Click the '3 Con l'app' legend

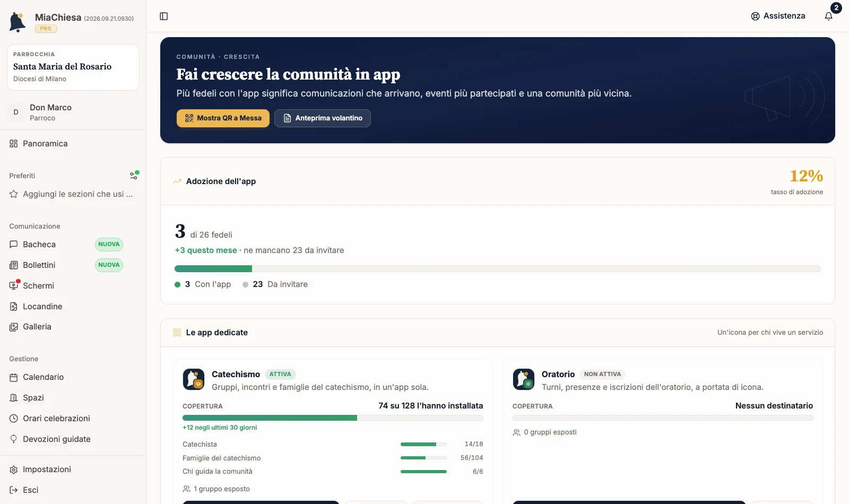pyautogui.click(x=203, y=284)
